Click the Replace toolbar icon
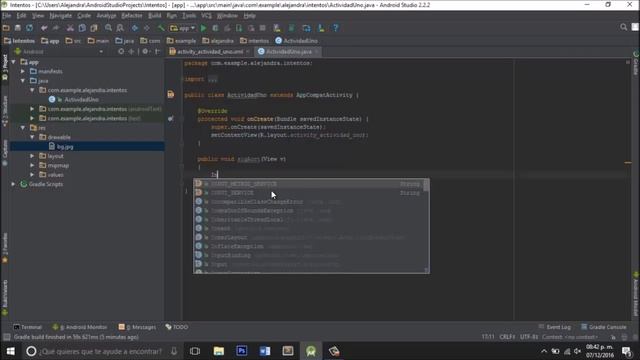This screenshot has width=640, height=360. 120,28
